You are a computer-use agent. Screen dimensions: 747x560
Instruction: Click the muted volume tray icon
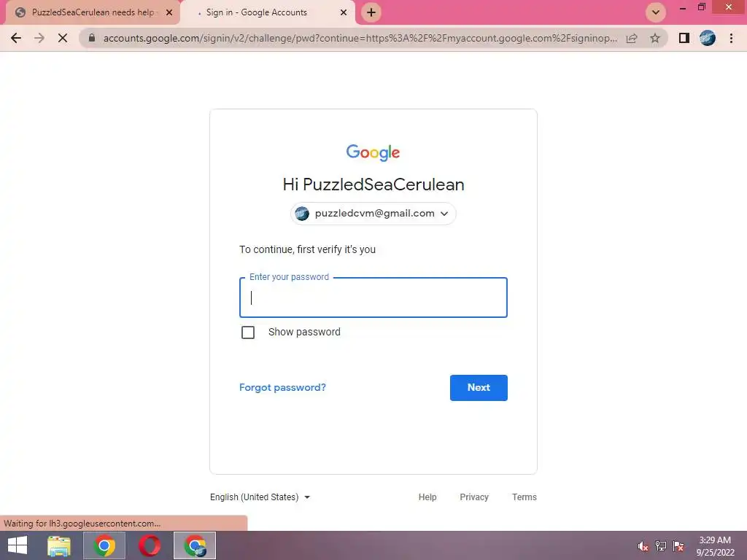pyautogui.click(x=643, y=546)
